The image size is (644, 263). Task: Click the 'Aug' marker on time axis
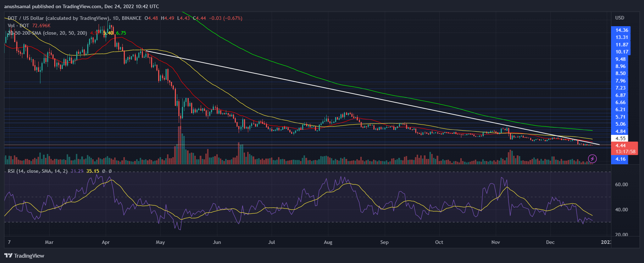pyautogui.click(x=328, y=242)
